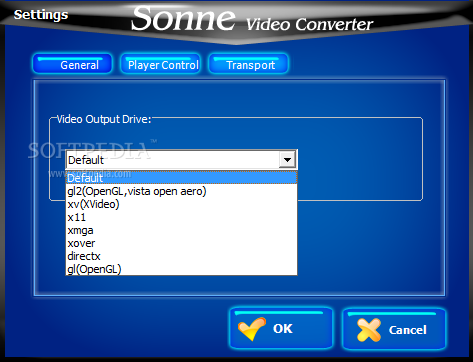Select xv(XVideo) from the list

181,204
